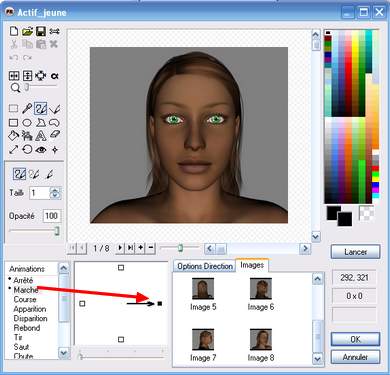
Task: Click the Opacité value field
Action: [x=52, y=216]
